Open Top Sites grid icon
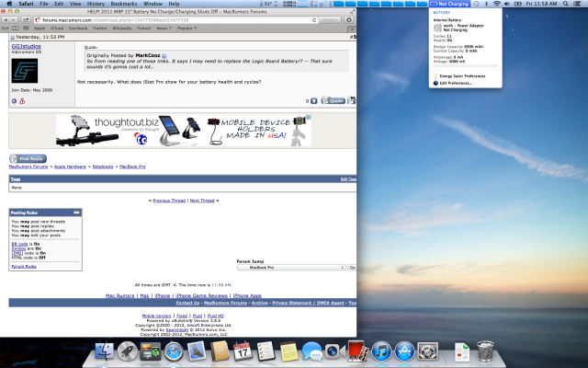The image size is (588, 368). coord(26,29)
